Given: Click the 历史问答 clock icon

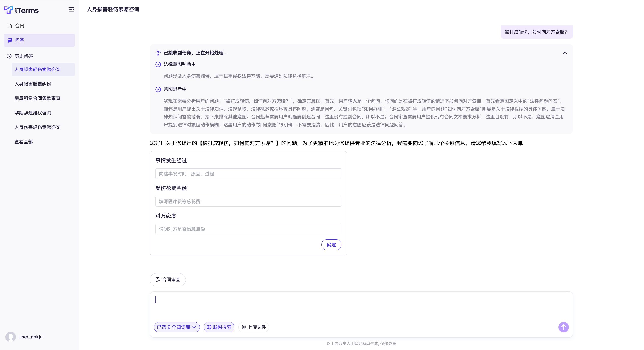Looking at the screenshot, I should [x=9, y=56].
